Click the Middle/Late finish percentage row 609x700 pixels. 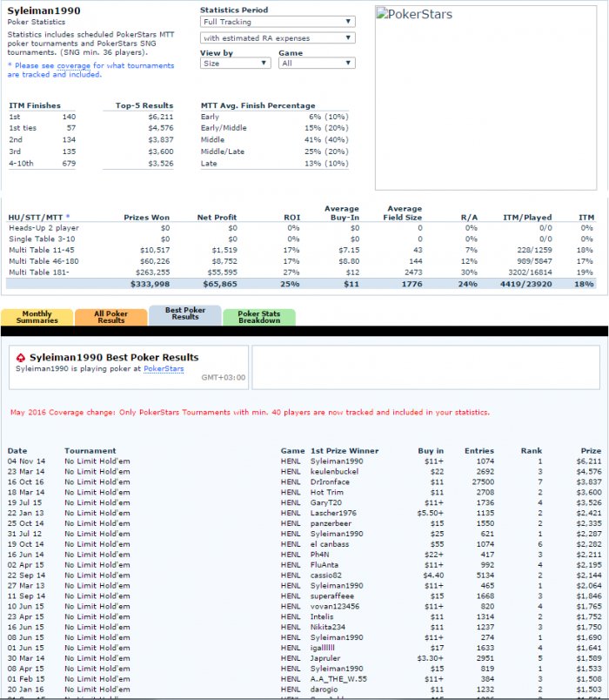(274, 151)
